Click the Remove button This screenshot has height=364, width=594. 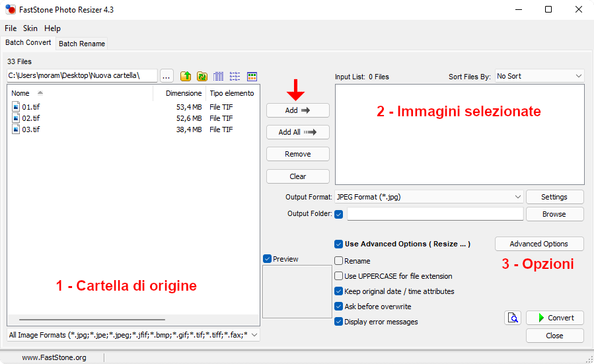pos(298,154)
